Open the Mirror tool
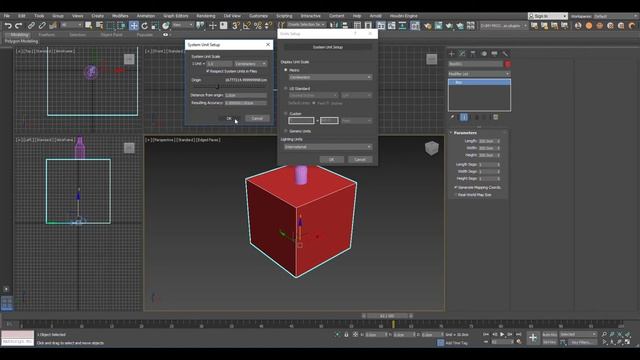The width and height of the screenshot is (640, 360). [334, 26]
